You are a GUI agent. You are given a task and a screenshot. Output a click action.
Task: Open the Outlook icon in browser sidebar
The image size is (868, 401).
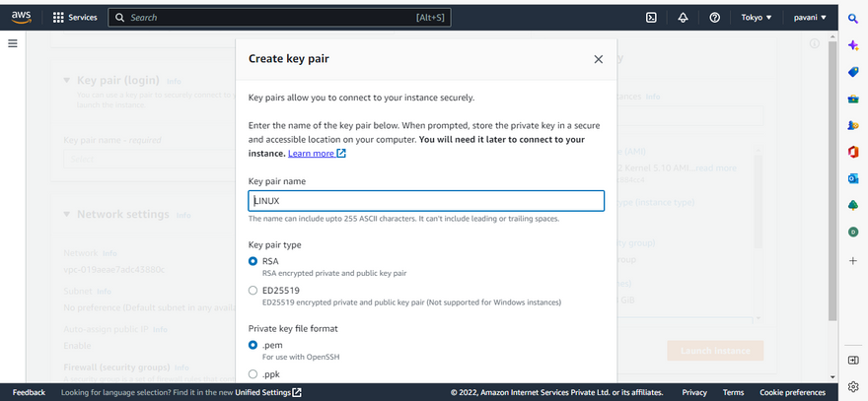point(852,178)
